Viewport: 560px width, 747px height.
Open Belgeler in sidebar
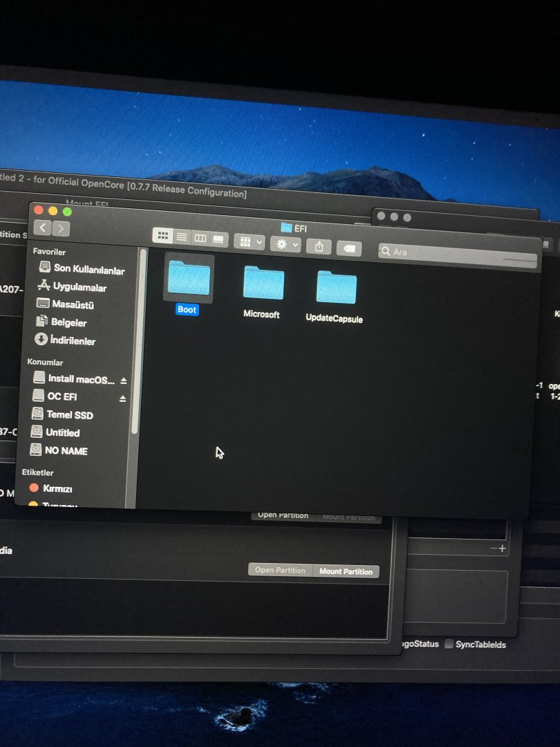tap(62, 322)
